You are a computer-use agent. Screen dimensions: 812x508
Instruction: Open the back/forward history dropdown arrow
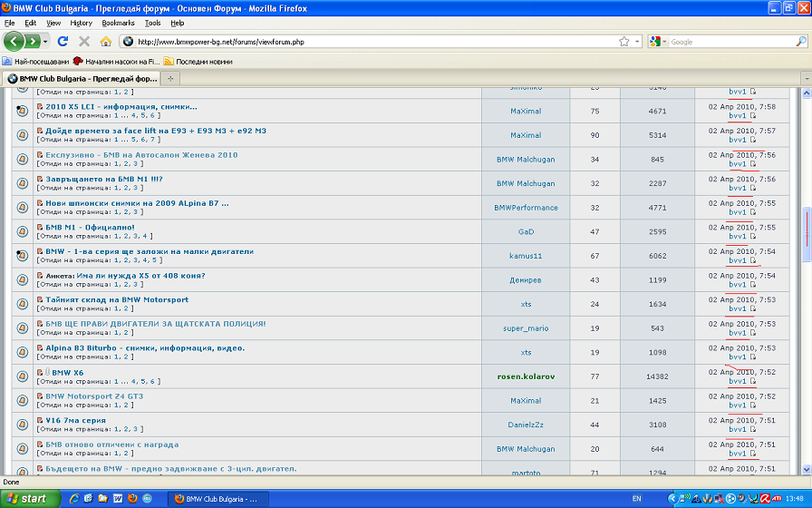tap(45, 42)
